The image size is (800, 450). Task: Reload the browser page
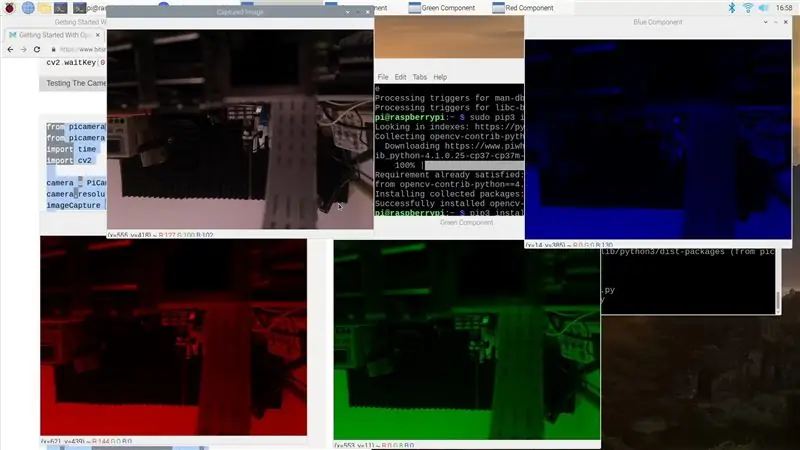pyautogui.click(x=37, y=49)
